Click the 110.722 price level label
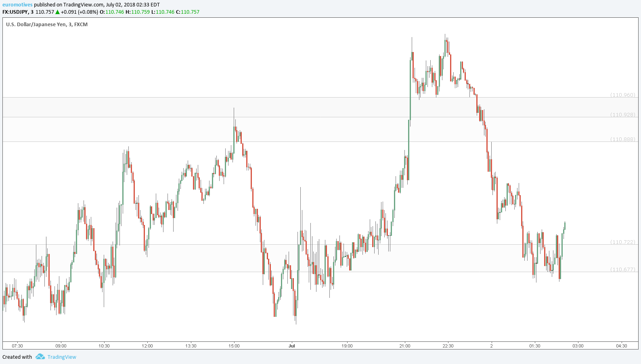This screenshot has height=364, width=641. (623, 242)
